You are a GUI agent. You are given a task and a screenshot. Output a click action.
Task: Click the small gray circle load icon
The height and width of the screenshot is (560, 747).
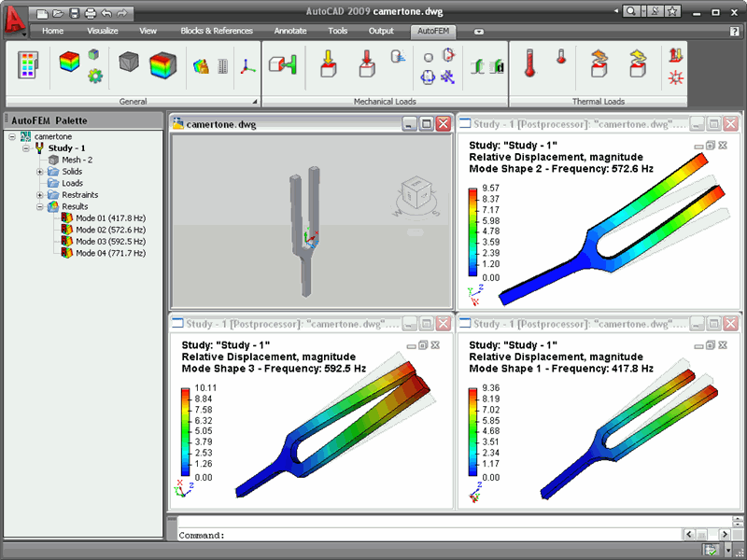pyautogui.click(x=429, y=58)
